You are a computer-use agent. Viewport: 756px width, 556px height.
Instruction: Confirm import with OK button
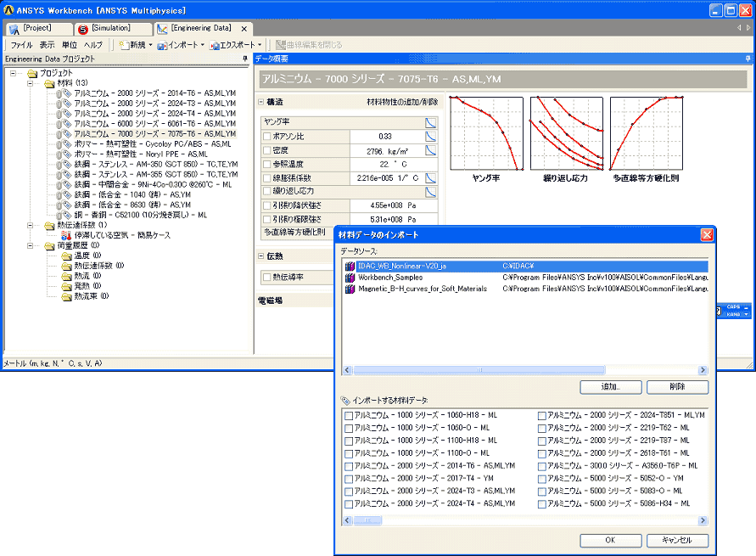pyautogui.click(x=611, y=540)
